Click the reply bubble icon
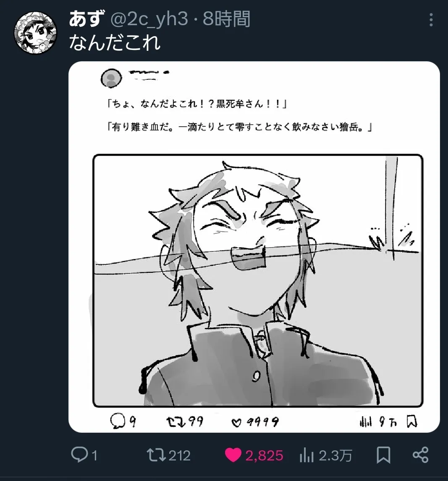Screen dimensions: 448x481 pyautogui.click(x=79, y=455)
